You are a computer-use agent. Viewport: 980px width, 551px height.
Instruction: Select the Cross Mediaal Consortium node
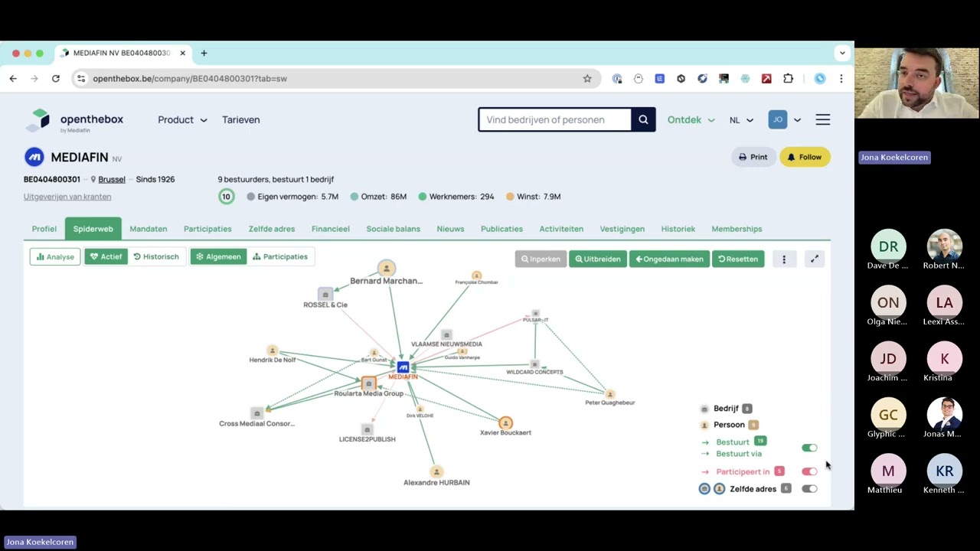(256, 413)
